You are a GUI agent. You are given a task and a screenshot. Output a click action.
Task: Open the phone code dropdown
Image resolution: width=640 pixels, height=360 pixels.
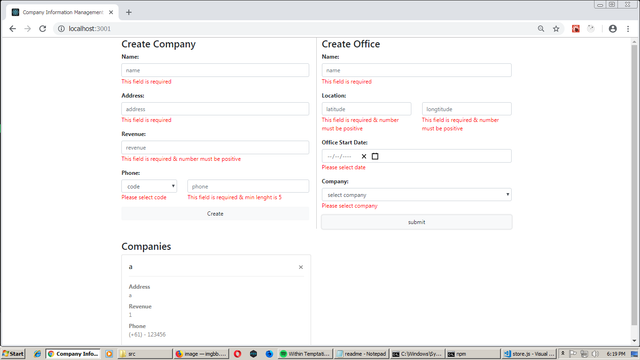point(149,186)
